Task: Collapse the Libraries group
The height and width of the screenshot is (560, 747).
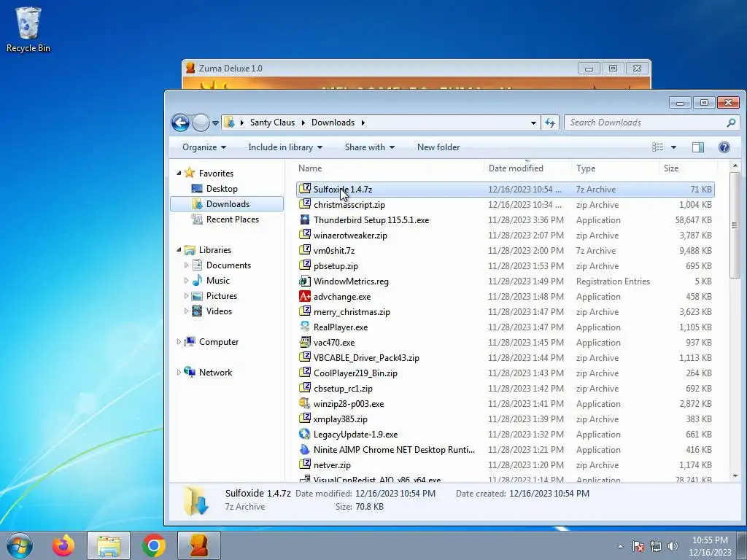Action: 179,250
